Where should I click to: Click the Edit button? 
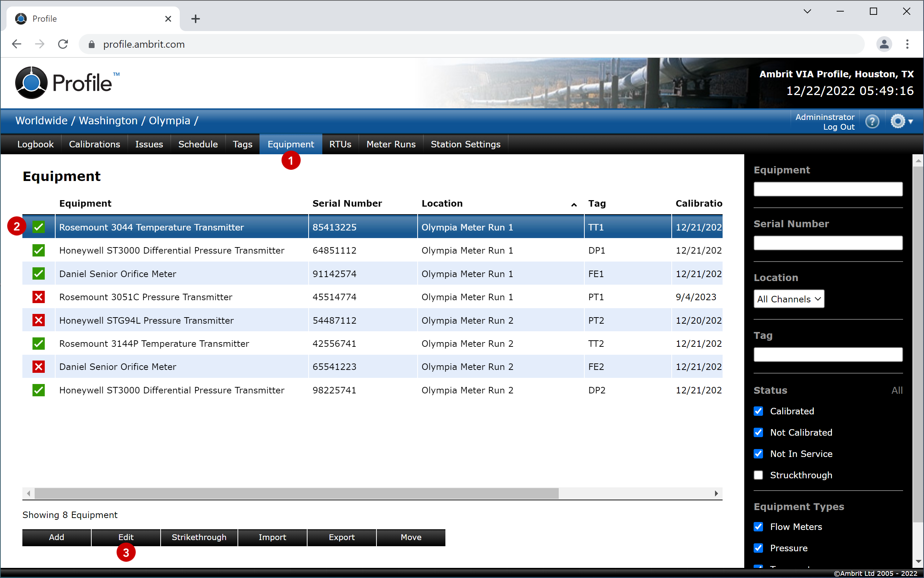coord(126,538)
